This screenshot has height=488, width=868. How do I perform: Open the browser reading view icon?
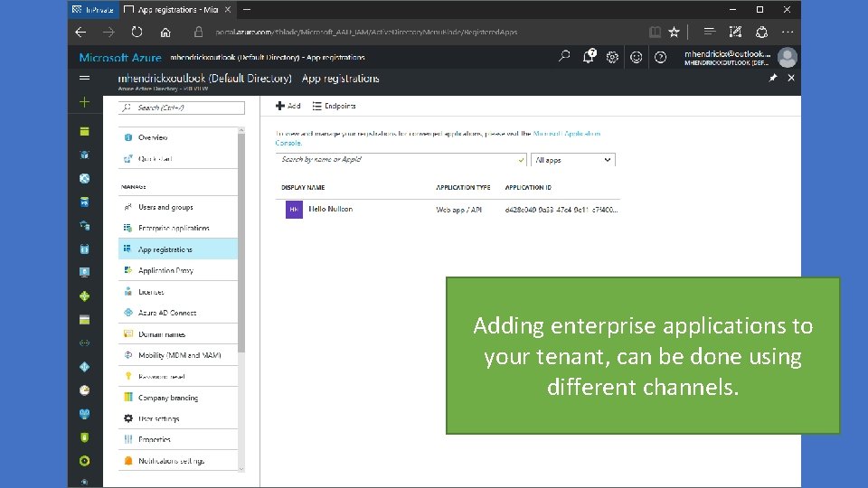tap(655, 33)
